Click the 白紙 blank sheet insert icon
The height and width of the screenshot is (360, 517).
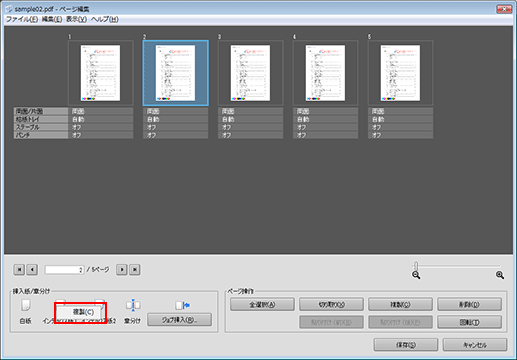[x=26, y=305]
